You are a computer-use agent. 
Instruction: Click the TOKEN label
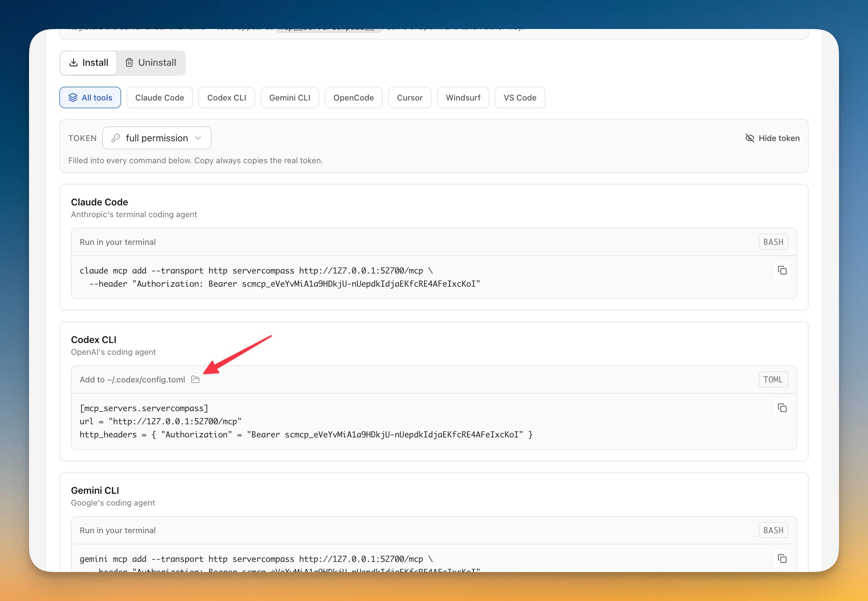click(82, 138)
